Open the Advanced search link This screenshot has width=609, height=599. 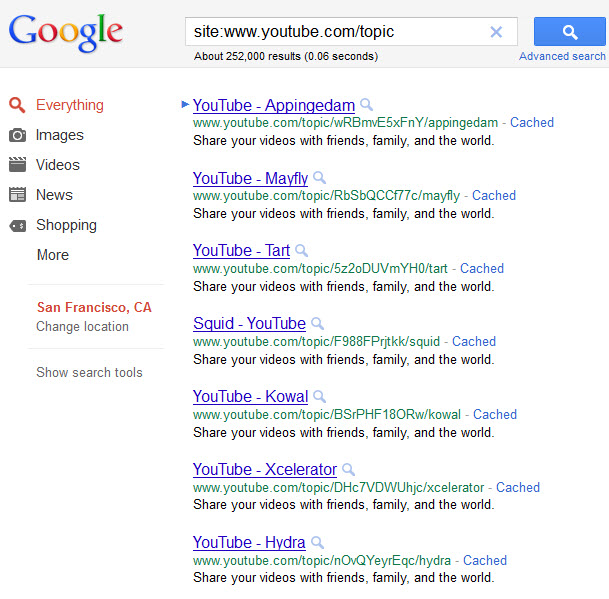click(x=562, y=56)
